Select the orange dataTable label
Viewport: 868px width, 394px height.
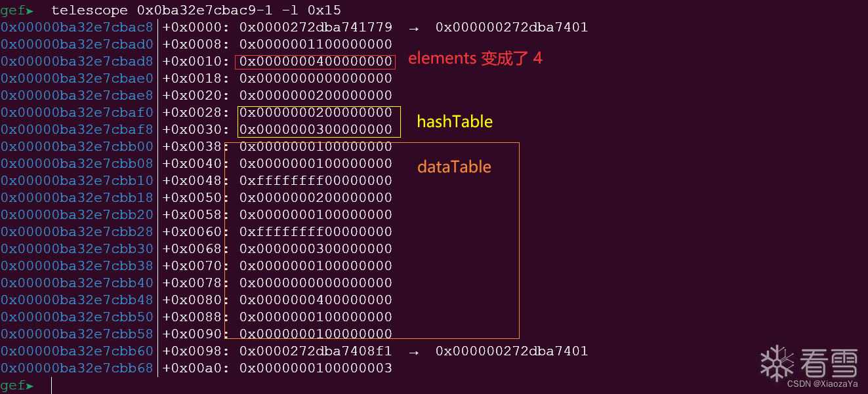454,167
